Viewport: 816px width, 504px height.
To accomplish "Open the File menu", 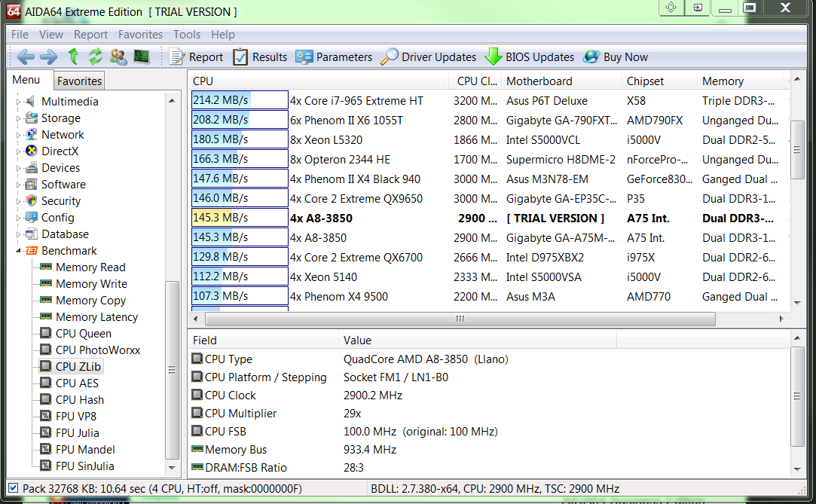I will point(20,35).
